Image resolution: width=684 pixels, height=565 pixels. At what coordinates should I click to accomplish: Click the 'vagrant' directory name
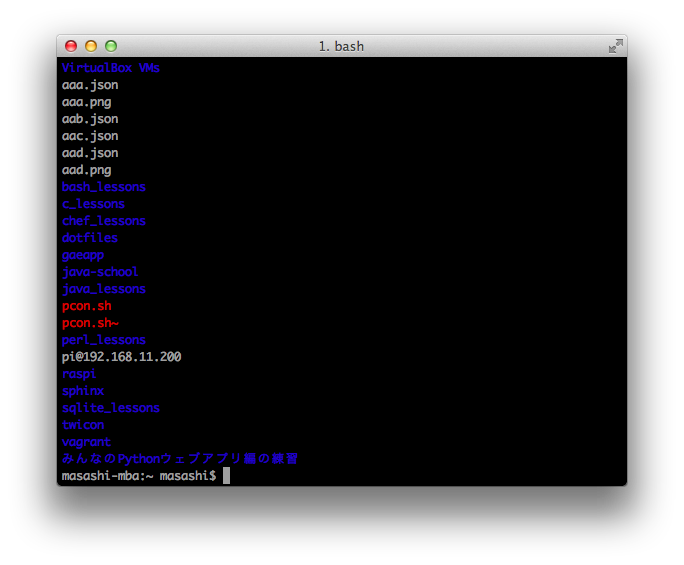(x=86, y=442)
